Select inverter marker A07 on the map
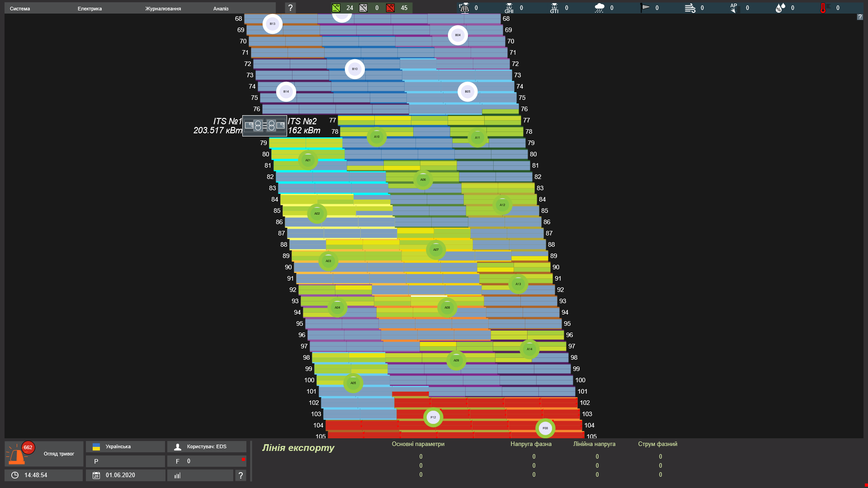Screen dimensions: 868x488 [x=436, y=249]
